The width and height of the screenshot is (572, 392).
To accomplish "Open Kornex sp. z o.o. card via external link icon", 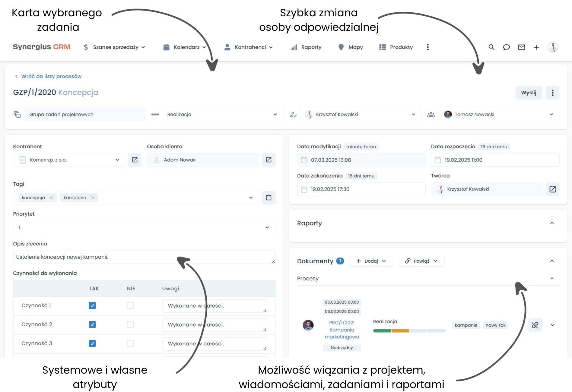I will (x=135, y=160).
